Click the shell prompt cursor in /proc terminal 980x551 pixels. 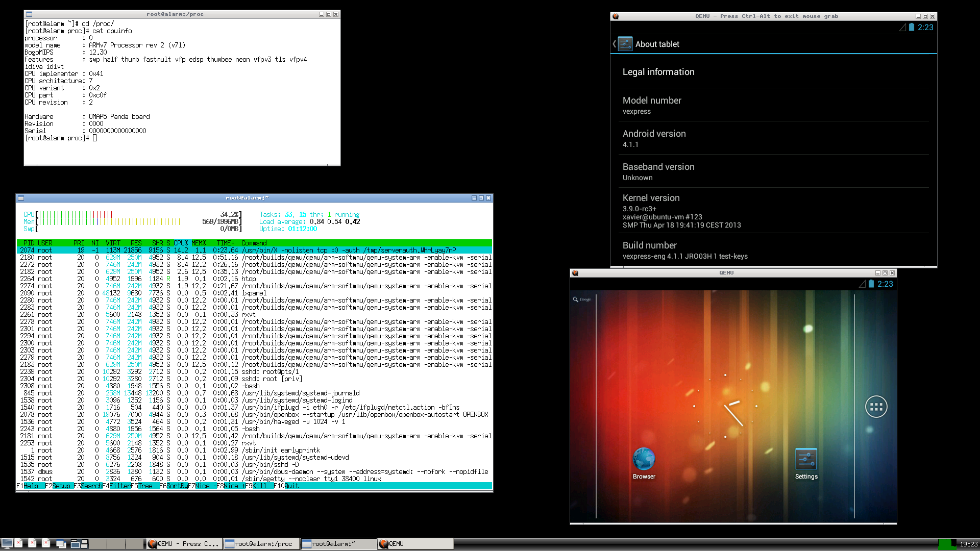94,138
